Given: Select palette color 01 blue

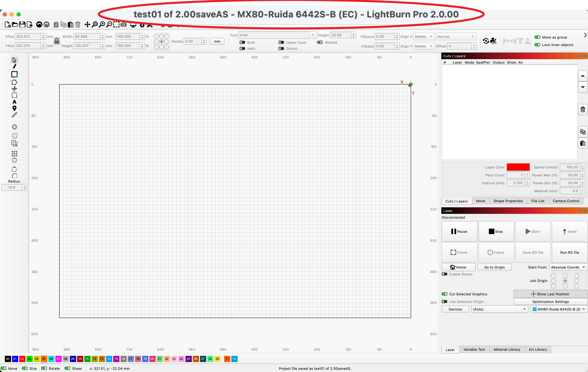Looking at the screenshot, I should pyautogui.click(x=15, y=359).
